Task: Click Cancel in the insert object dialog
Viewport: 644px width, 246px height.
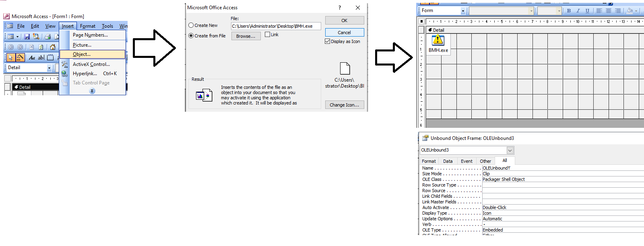Action: (x=345, y=33)
